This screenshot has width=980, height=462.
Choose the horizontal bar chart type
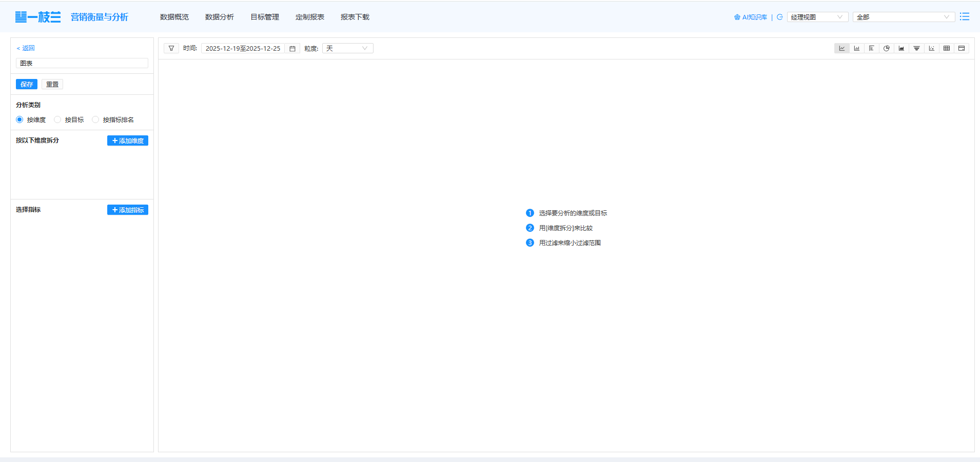pyautogui.click(x=871, y=48)
